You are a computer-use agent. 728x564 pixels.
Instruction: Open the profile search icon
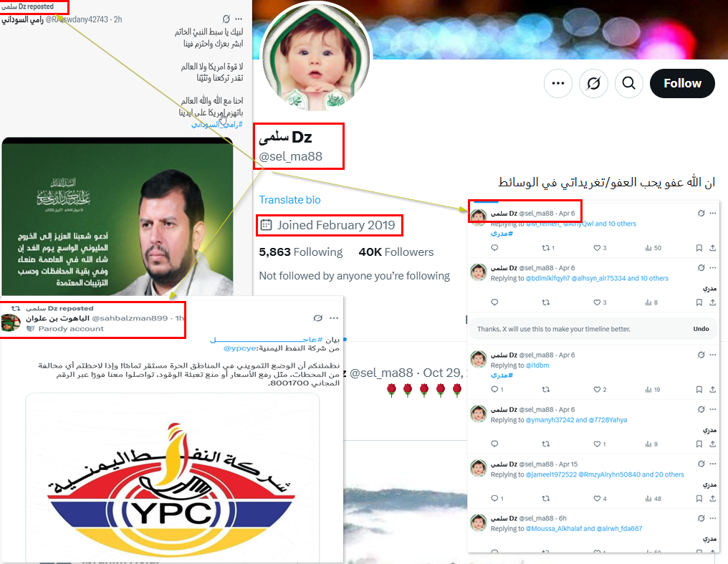click(628, 84)
